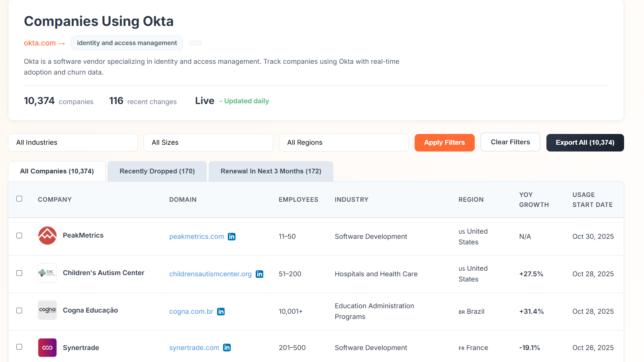The image size is (644, 362).
Task: Open the All Industries dropdown
Action: click(x=73, y=143)
